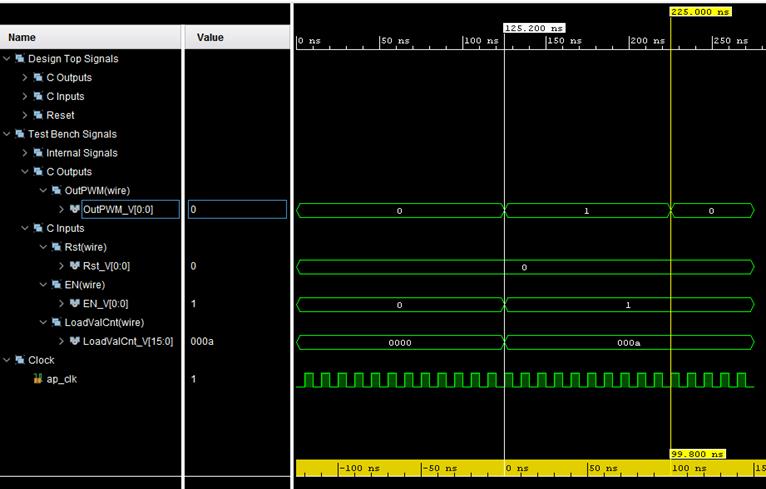The width and height of the screenshot is (766, 489).
Task: Expand the Reset signal group
Action: click(25, 115)
